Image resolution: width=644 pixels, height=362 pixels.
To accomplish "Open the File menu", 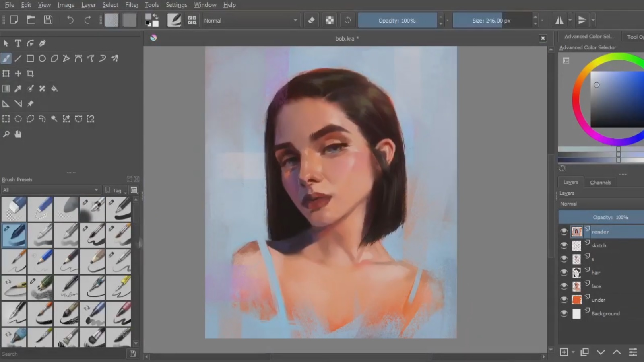I will 9,5.
